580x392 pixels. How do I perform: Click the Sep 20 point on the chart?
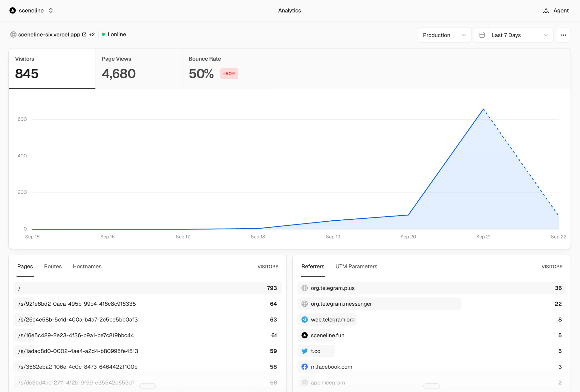(408, 215)
